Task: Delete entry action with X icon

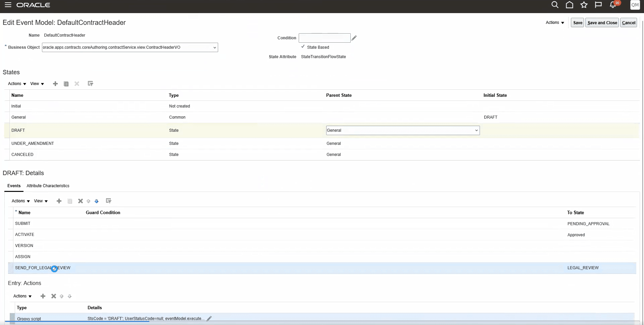Action: point(54,296)
